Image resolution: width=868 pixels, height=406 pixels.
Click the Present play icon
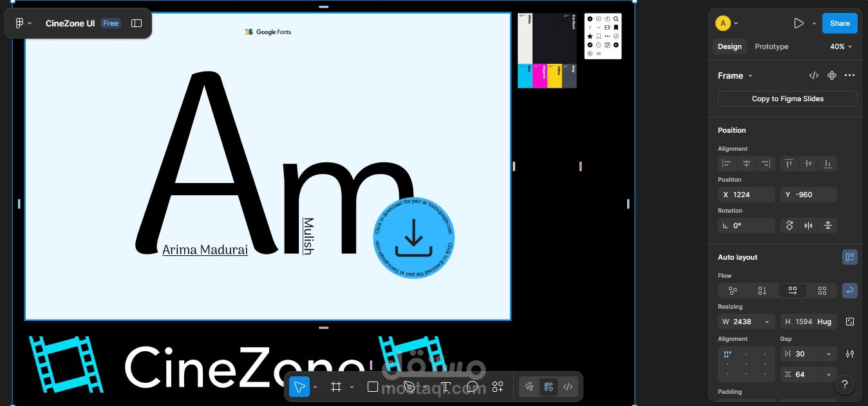point(798,23)
